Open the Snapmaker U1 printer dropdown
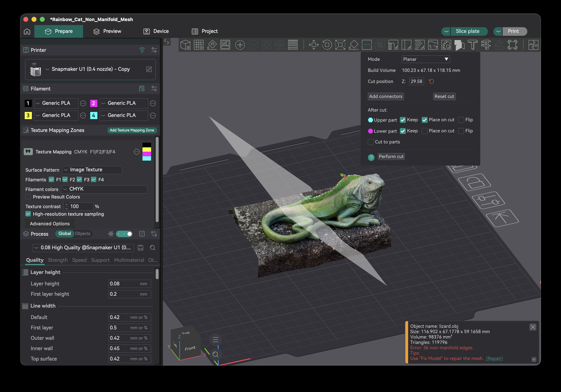The width and height of the screenshot is (561, 392). click(x=90, y=69)
